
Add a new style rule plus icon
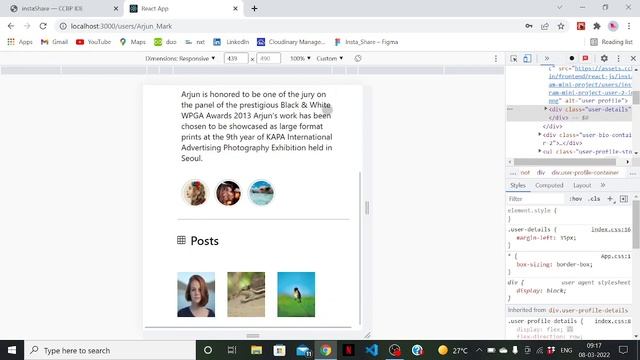click(x=610, y=199)
